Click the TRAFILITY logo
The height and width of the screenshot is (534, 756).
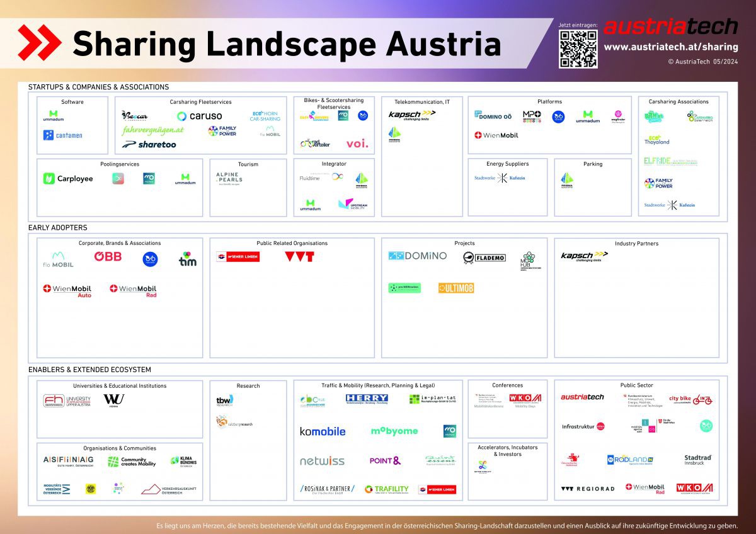pos(386,489)
